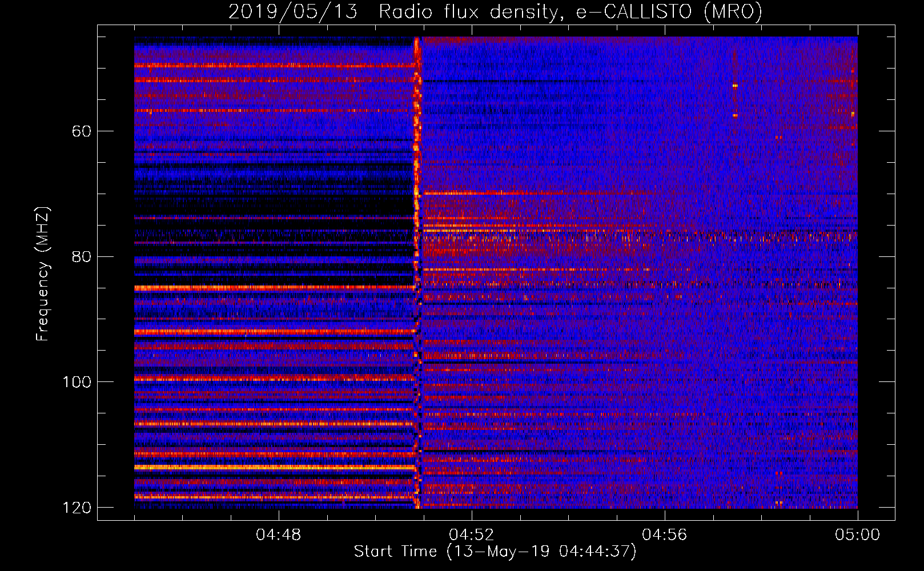Click the bright vertical burst near 04:51

click(417, 272)
